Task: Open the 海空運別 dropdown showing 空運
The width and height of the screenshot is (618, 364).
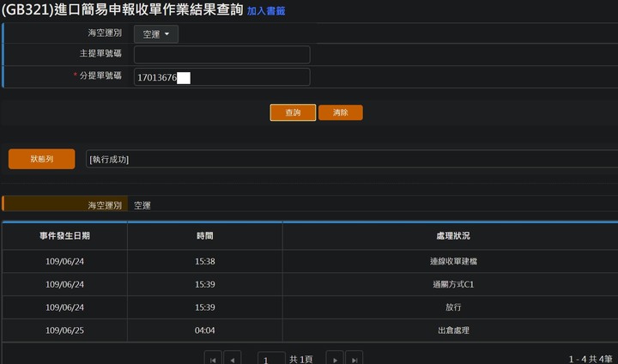Action: [156, 34]
